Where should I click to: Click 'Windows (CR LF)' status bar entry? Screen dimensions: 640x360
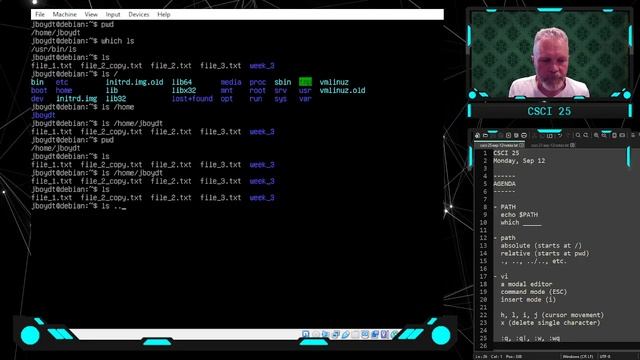pos(578,357)
